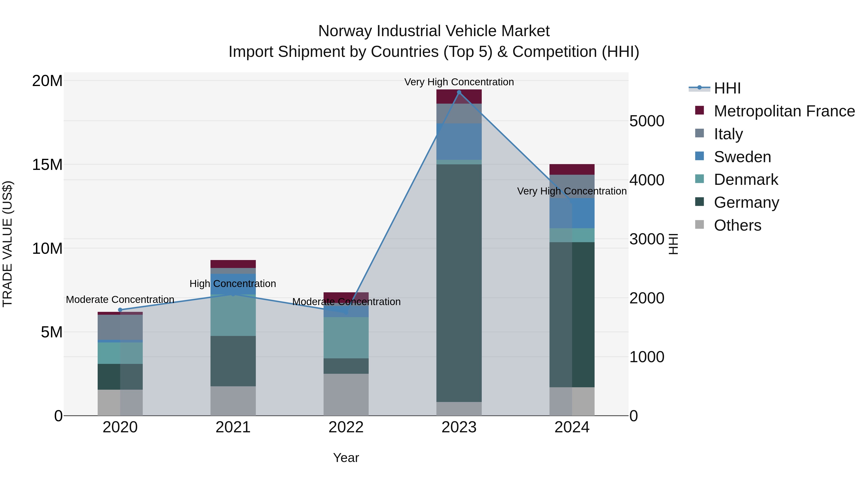Image resolution: width=868 pixels, height=488 pixels.
Task: Click the 10M left axis tick label
Action: coord(47,248)
